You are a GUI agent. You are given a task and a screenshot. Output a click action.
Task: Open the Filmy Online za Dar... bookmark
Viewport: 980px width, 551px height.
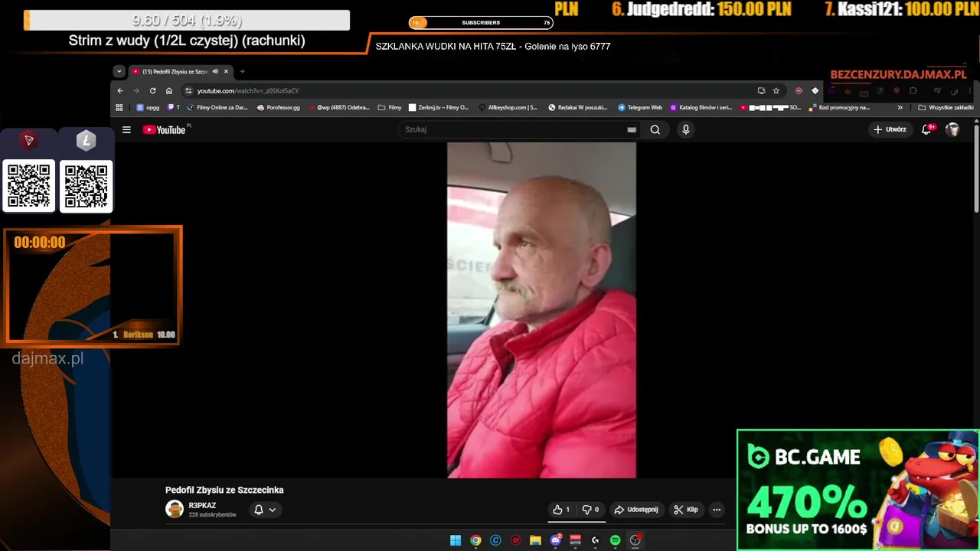217,108
